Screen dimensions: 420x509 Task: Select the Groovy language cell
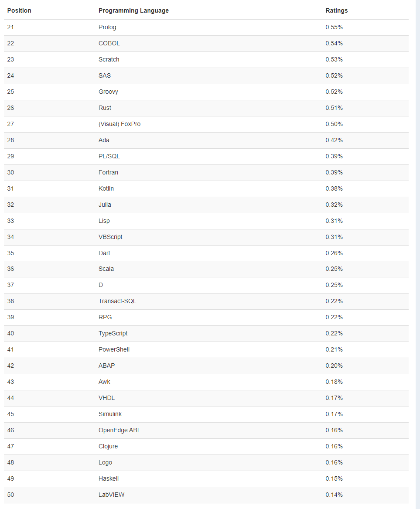click(x=108, y=92)
